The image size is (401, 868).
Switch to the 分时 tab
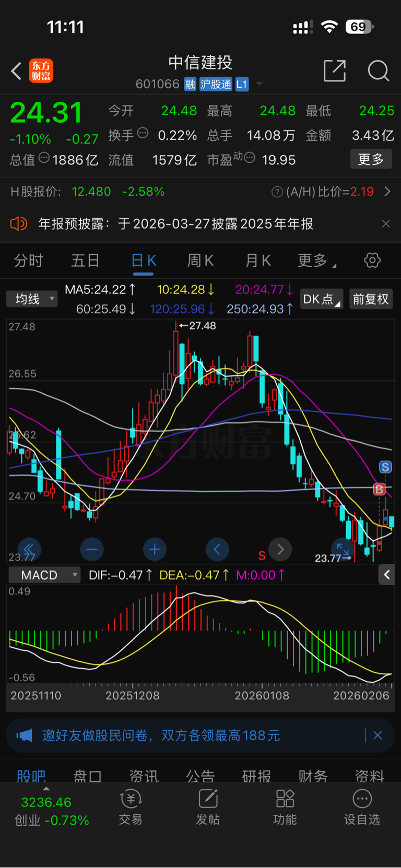pyautogui.click(x=28, y=260)
